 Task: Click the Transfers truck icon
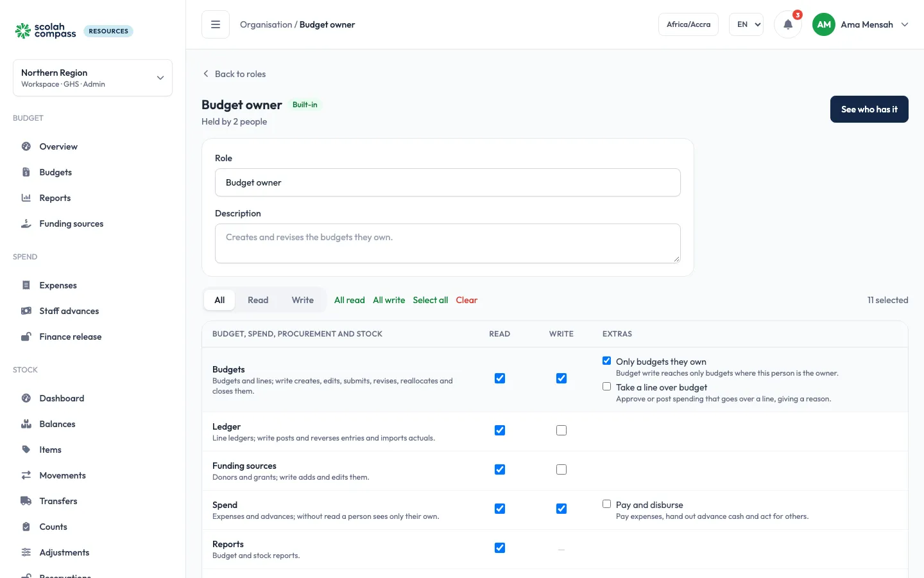coord(26,501)
